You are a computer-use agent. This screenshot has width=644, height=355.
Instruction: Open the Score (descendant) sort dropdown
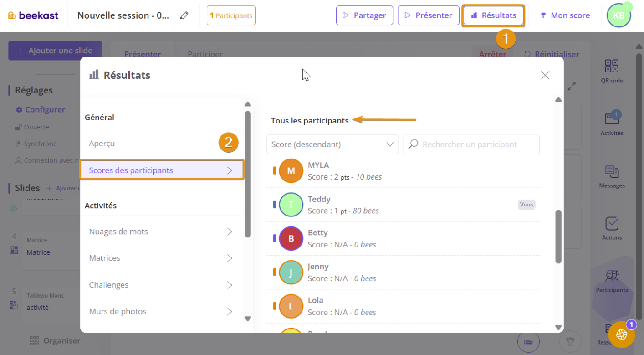tap(332, 144)
